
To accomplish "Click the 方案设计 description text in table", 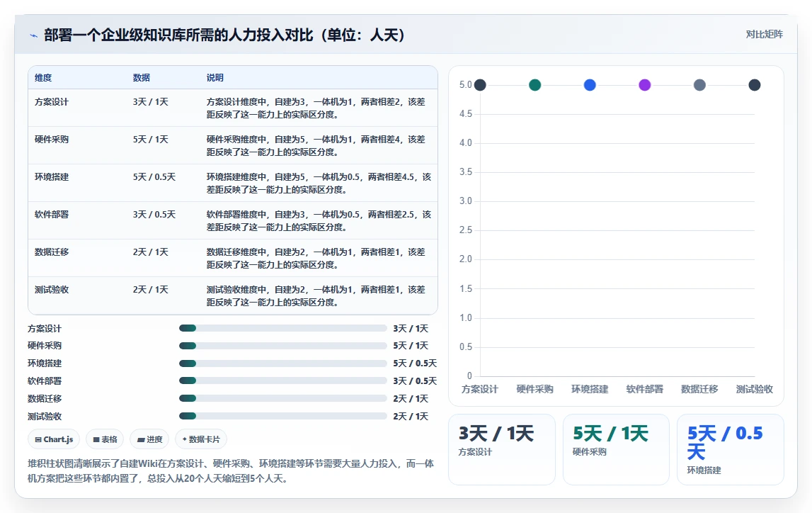I will (316, 108).
